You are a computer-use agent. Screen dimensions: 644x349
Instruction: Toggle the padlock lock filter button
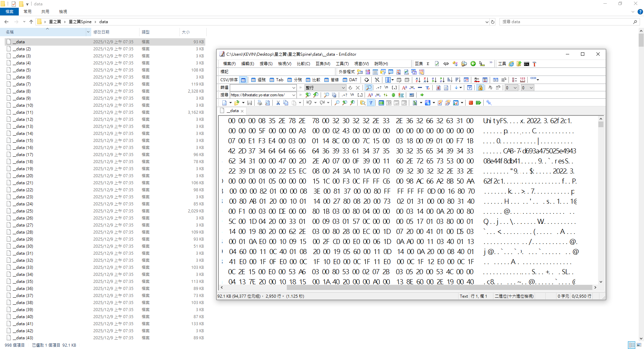point(480,88)
